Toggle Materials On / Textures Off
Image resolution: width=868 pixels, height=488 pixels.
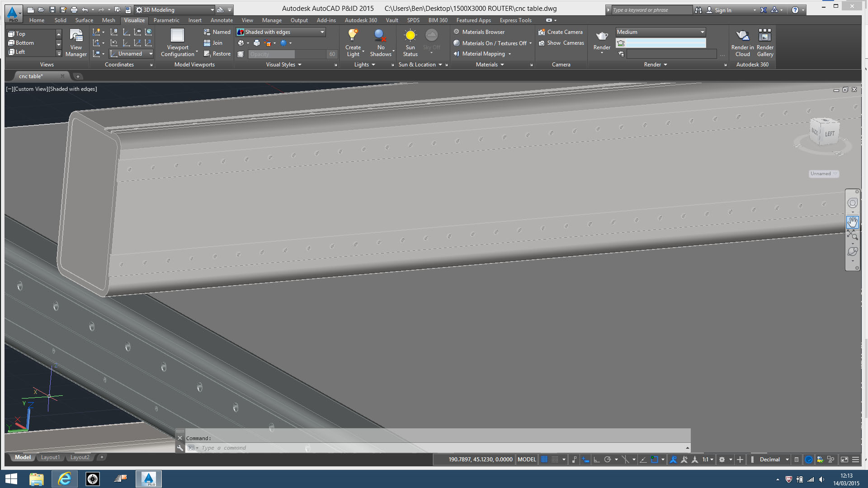pos(494,43)
